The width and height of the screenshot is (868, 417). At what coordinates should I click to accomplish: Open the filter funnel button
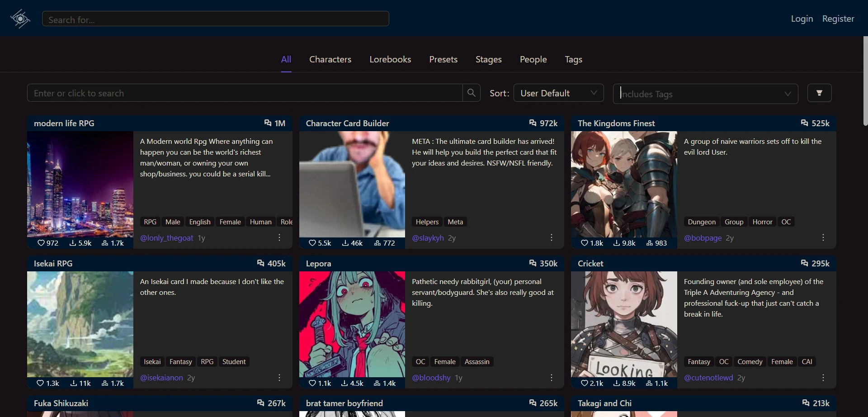819,93
